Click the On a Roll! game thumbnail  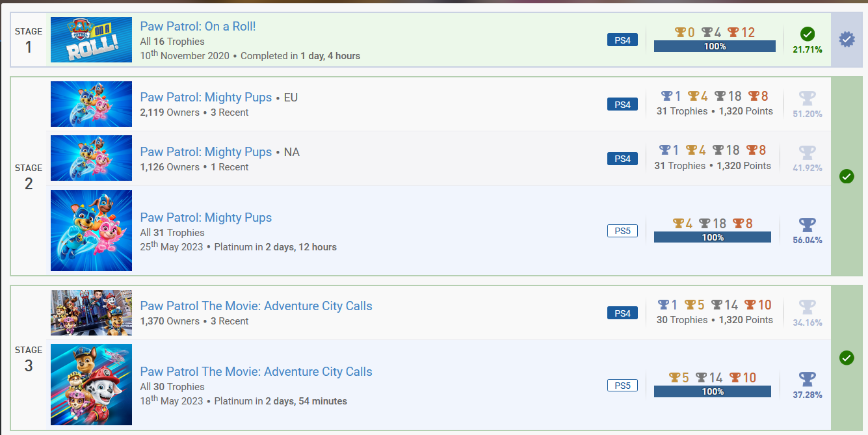point(91,40)
